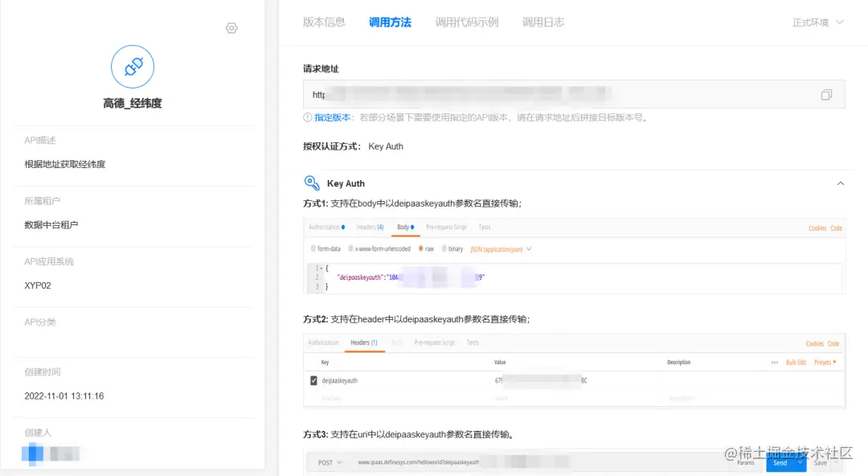Open the JSON (application/json) type dropdown
Image resolution: width=868 pixels, height=476 pixels.
(x=498, y=248)
